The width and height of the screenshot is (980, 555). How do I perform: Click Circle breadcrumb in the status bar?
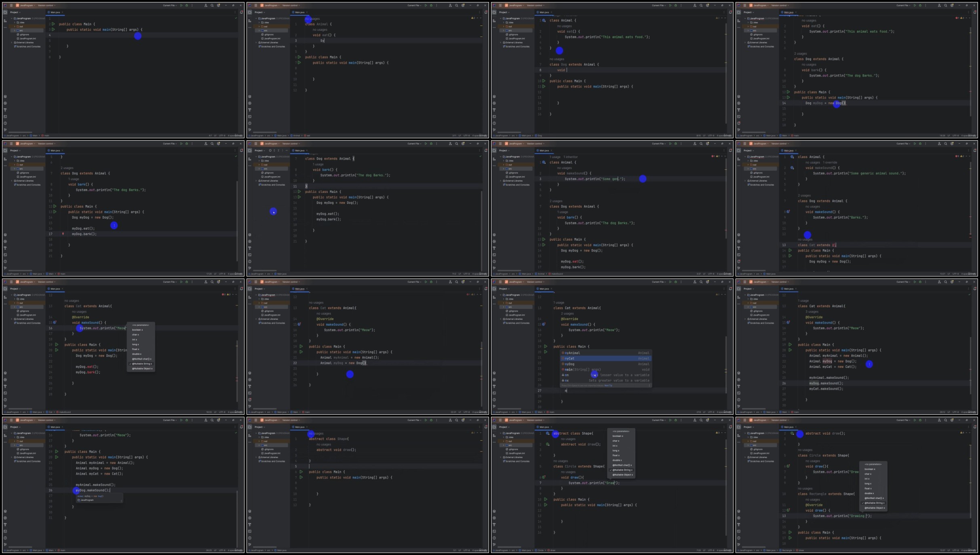[540, 550]
